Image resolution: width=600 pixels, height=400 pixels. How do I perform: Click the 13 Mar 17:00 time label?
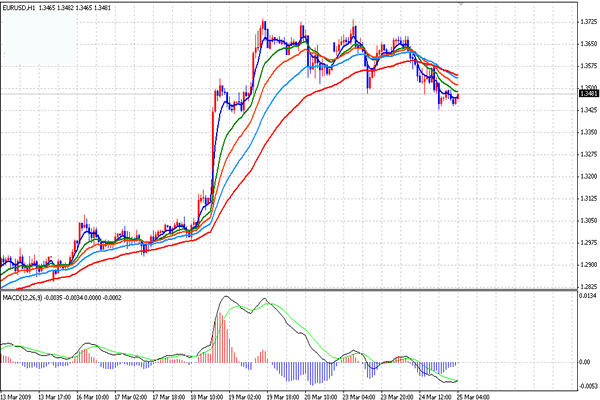55,397
